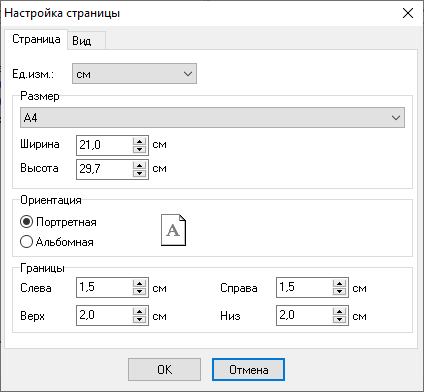Cancel with the Отмена button
The image size is (424, 392).
(248, 370)
